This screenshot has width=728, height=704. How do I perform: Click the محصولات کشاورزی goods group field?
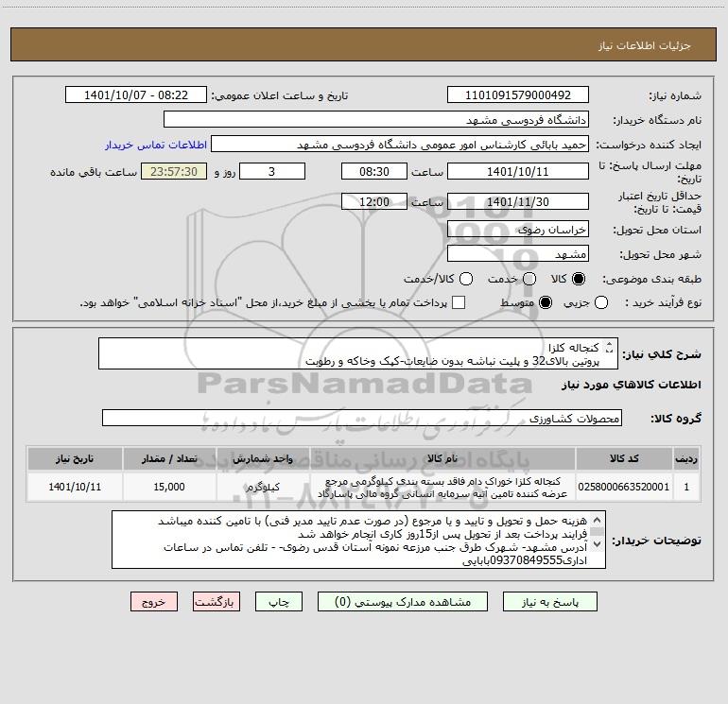click(362, 418)
